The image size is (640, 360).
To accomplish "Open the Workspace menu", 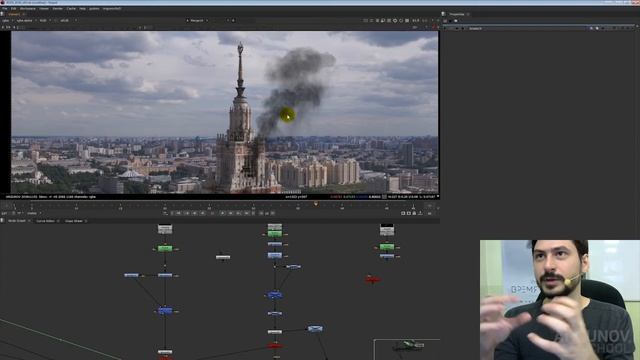I will pyautogui.click(x=28, y=8).
